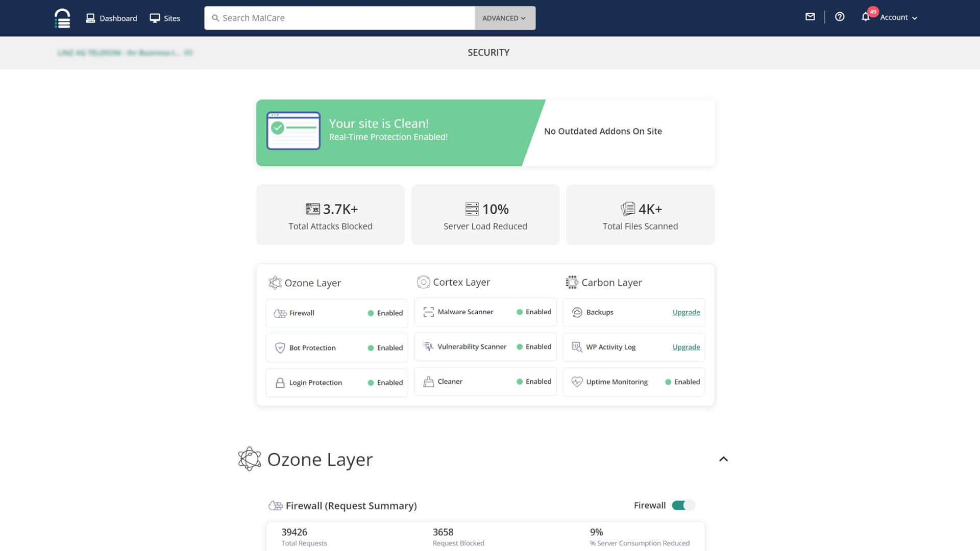Screen dimensions: 980x551
Task: Click the Cleaner broom icon
Action: (428, 382)
